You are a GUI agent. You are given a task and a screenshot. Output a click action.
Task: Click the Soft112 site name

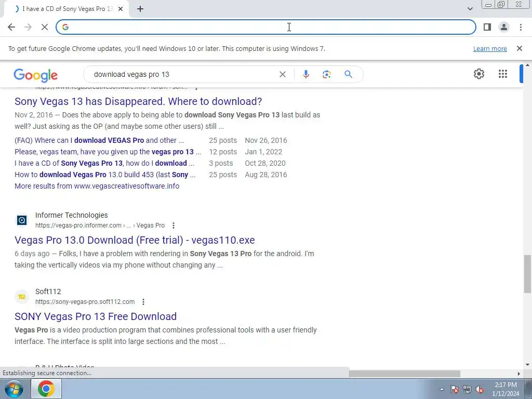(x=48, y=291)
